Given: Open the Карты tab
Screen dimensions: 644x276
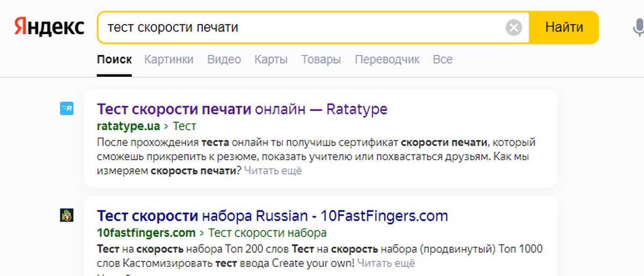Looking at the screenshot, I should [271, 59].
